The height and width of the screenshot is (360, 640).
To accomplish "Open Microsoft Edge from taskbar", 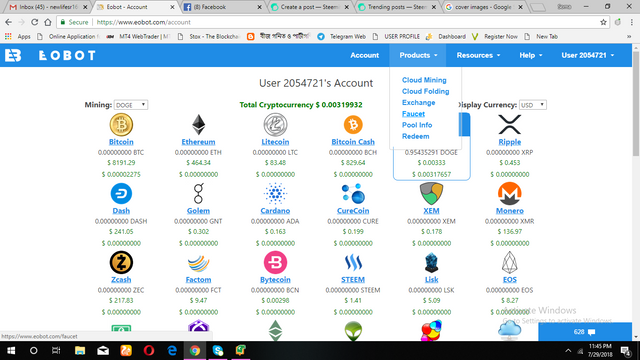I will click(172, 350).
